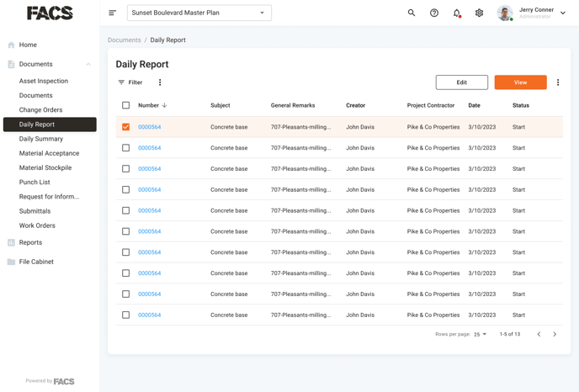The image size is (579, 392).
Task: Open Documents sub-item under Asset Inspection
Action: click(x=36, y=96)
